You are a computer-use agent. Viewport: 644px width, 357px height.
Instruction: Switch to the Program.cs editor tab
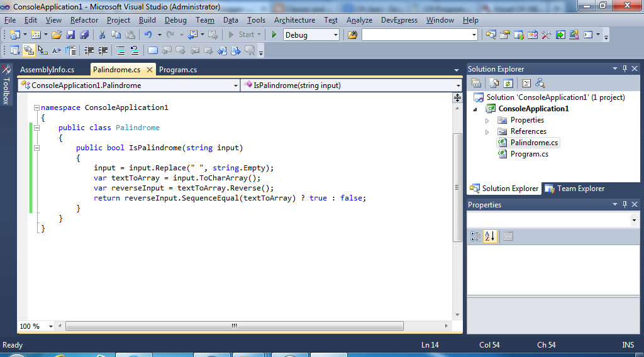coord(178,70)
